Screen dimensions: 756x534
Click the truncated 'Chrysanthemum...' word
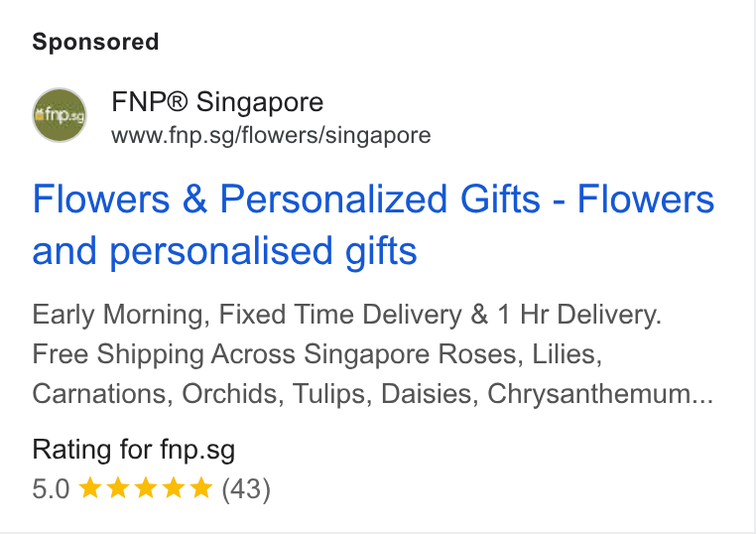point(600,394)
